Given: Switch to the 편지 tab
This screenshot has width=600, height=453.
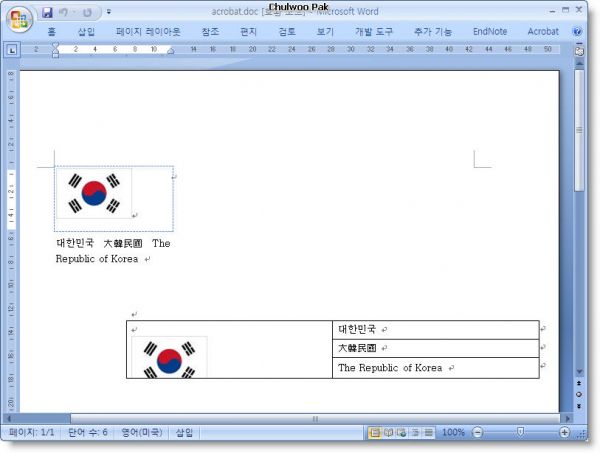Looking at the screenshot, I should pos(248,32).
